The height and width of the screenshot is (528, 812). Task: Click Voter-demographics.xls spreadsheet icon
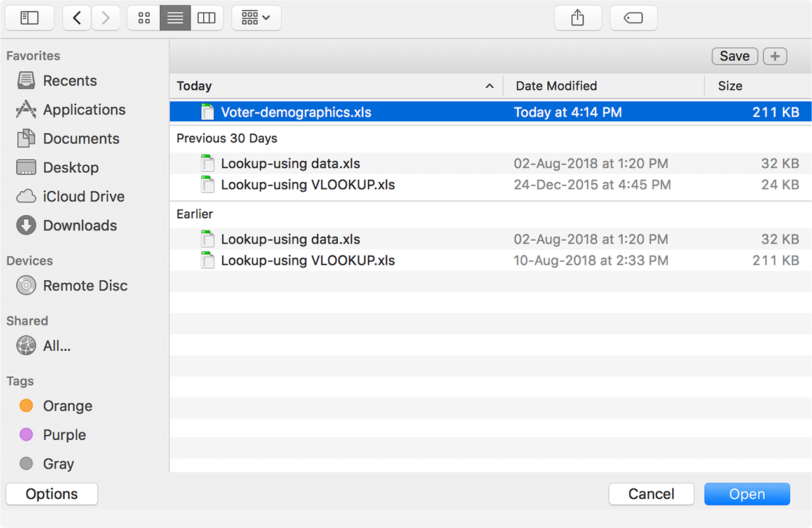click(x=208, y=112)
